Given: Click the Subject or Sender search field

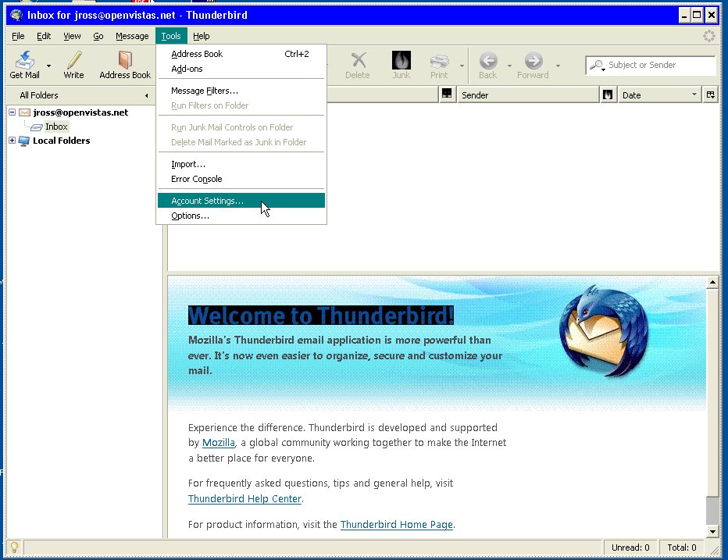Looking at the screenshot, I should coord(651,65).
